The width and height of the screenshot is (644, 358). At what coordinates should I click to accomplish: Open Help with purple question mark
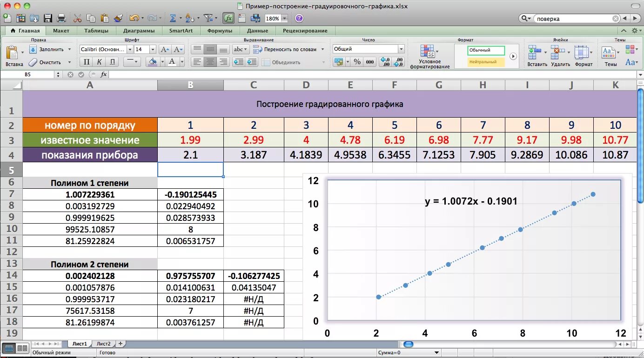299,18
